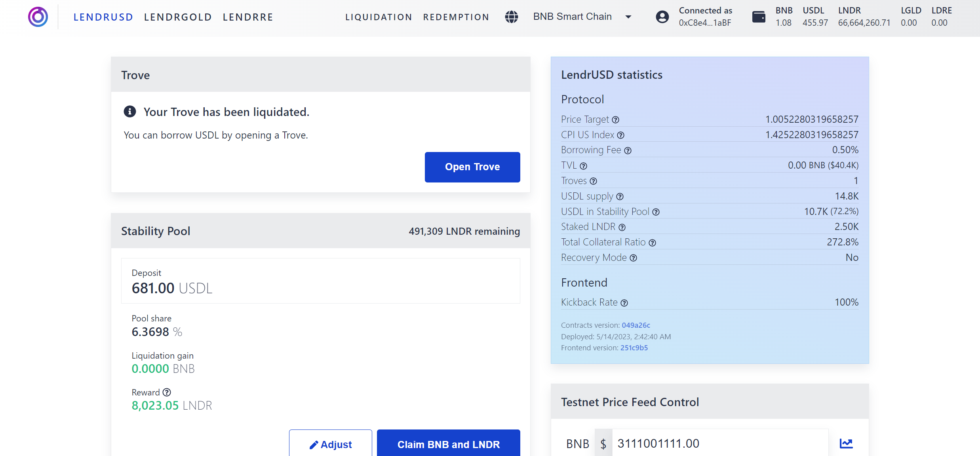
Task: Switch to the LENDRGOLD tab
Action: point(178,17)
